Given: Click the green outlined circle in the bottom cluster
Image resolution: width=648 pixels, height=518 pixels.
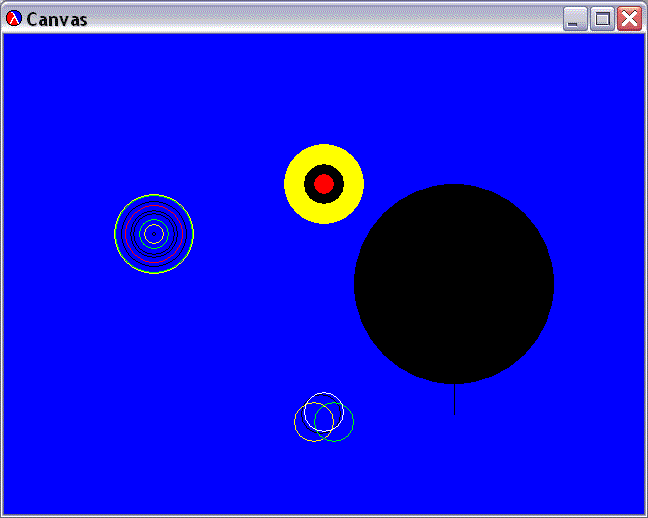Looking at the screenshot, I should [353, 422].
